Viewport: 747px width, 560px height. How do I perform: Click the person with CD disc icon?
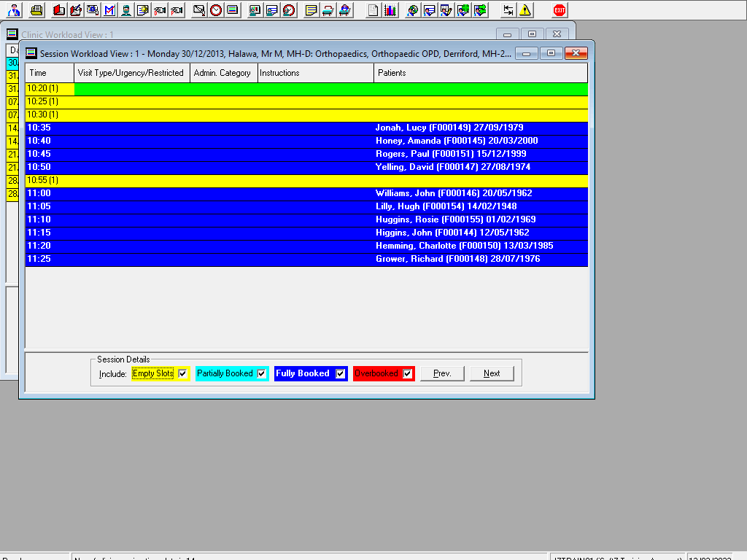pyautogui.click(x=413, y=10)
